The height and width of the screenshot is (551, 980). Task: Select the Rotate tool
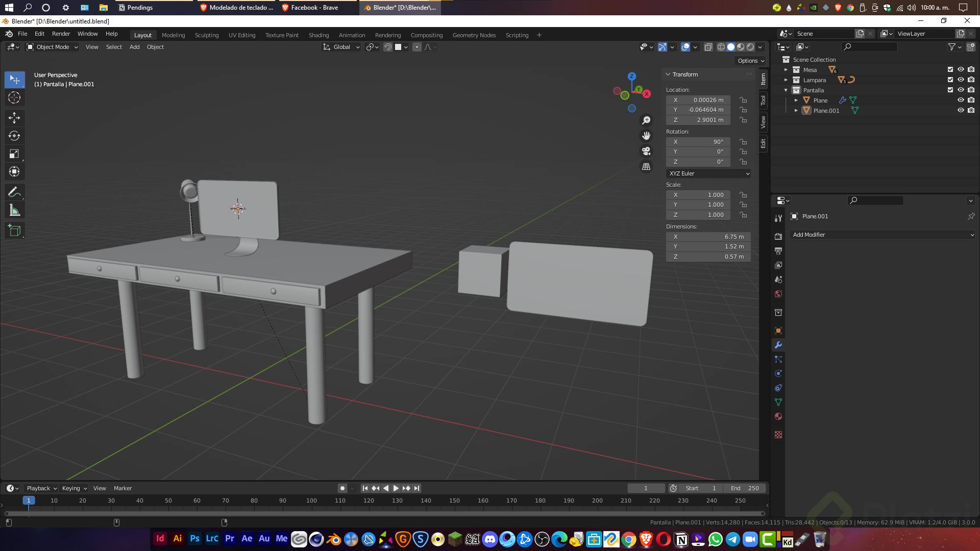pos(14,136)
